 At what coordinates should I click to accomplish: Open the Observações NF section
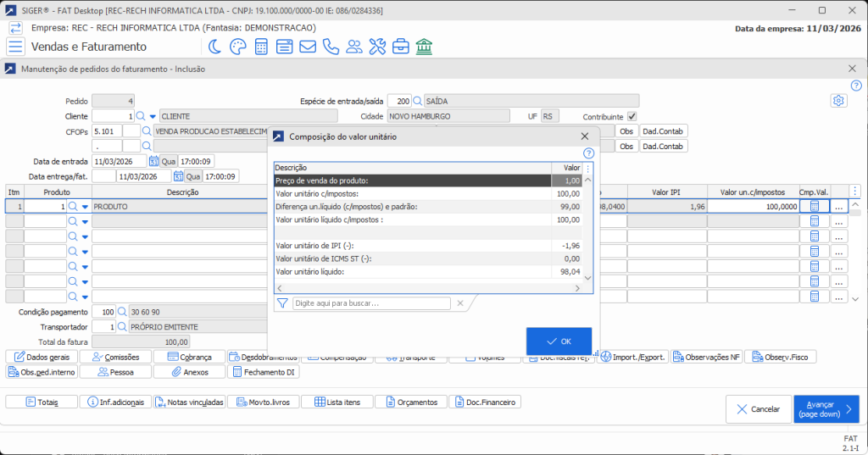[705, 358]
